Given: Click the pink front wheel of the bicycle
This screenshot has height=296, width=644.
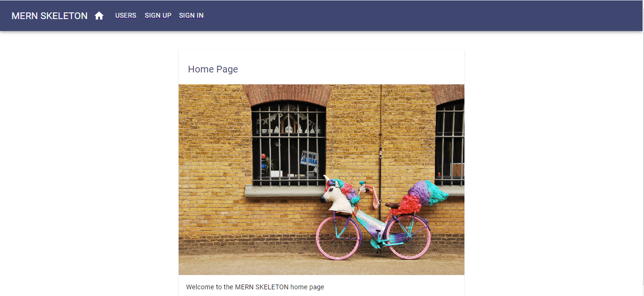Looking at the screenshot, I should (x=338, y=238).
